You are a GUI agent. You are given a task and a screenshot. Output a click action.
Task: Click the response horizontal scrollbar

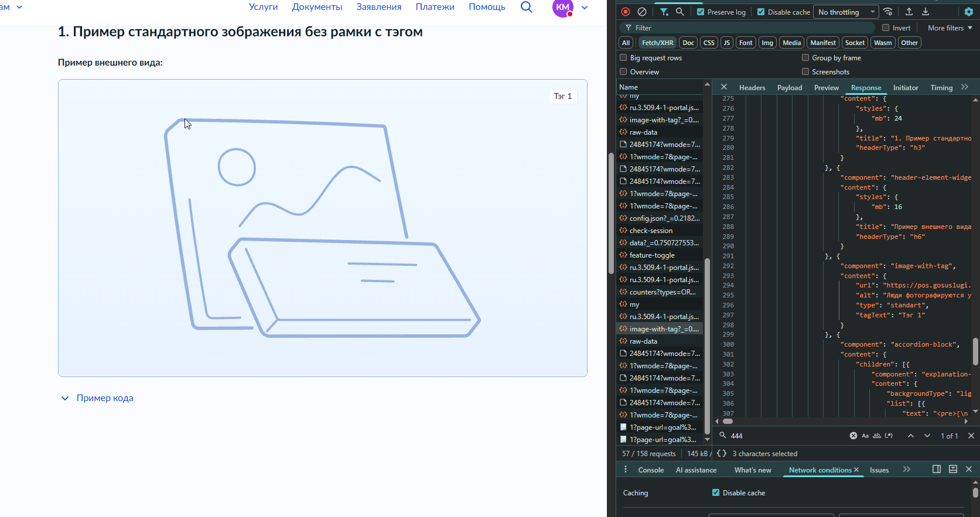tap(728, 421)
